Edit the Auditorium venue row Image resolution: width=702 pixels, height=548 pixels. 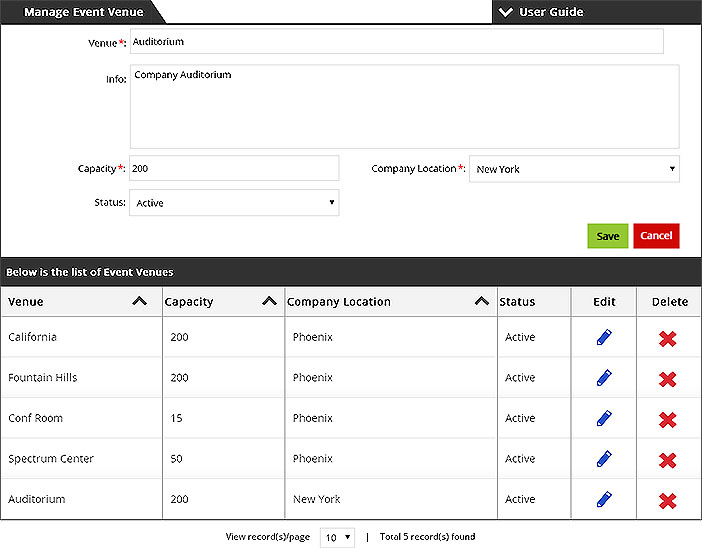coord(604,499)
